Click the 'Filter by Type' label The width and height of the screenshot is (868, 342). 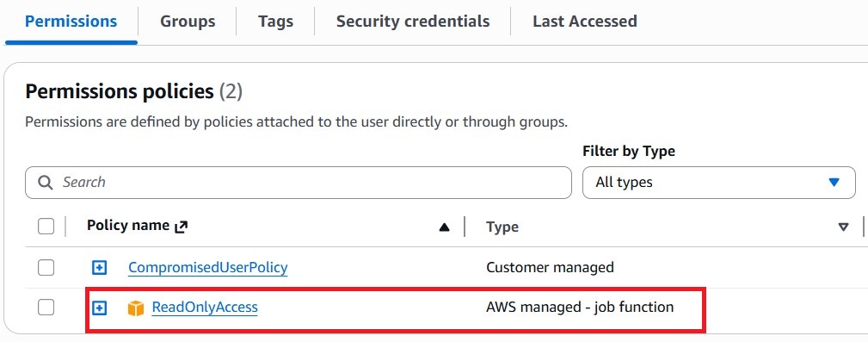click(x=629, y=151)
